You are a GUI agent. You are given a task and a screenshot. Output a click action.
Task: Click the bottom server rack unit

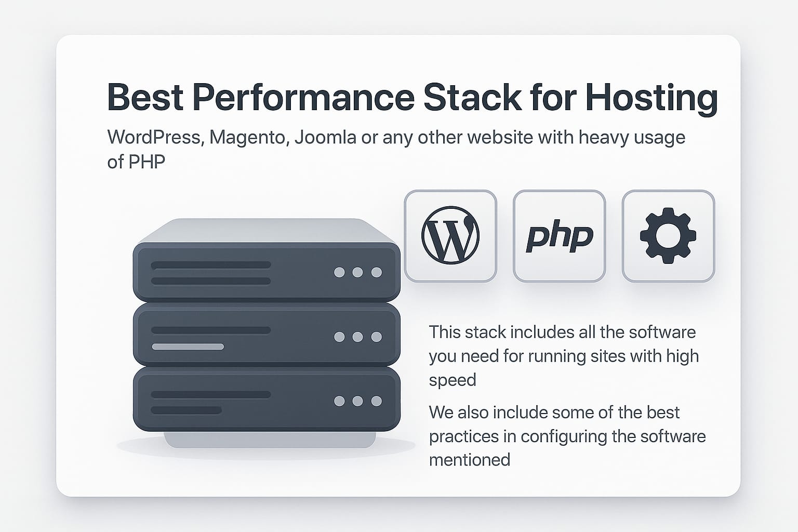[265, 400]
